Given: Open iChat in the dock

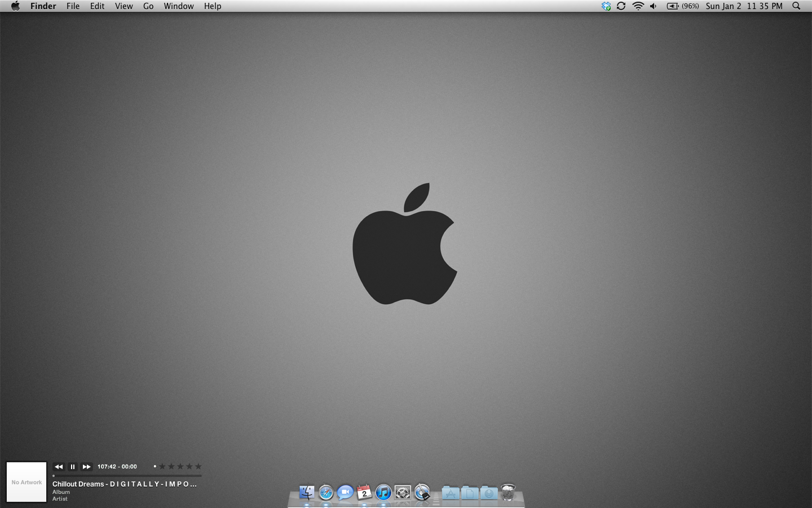Looking at the screenshot, I should [x=345, y=493].
